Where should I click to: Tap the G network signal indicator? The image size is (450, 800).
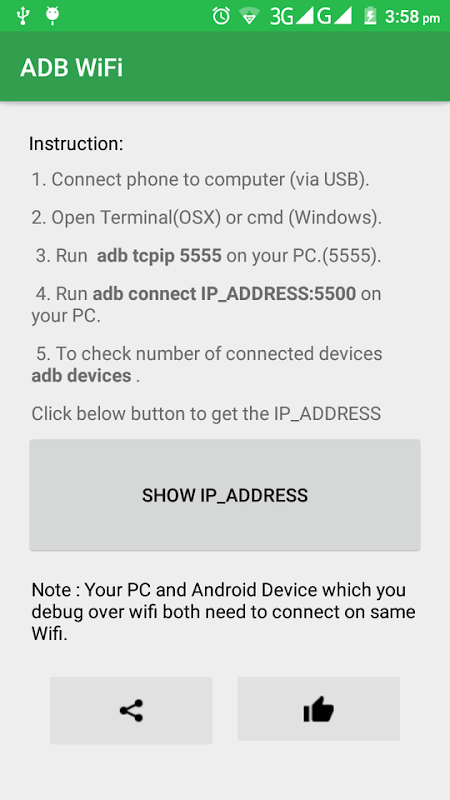pos(334,16)
